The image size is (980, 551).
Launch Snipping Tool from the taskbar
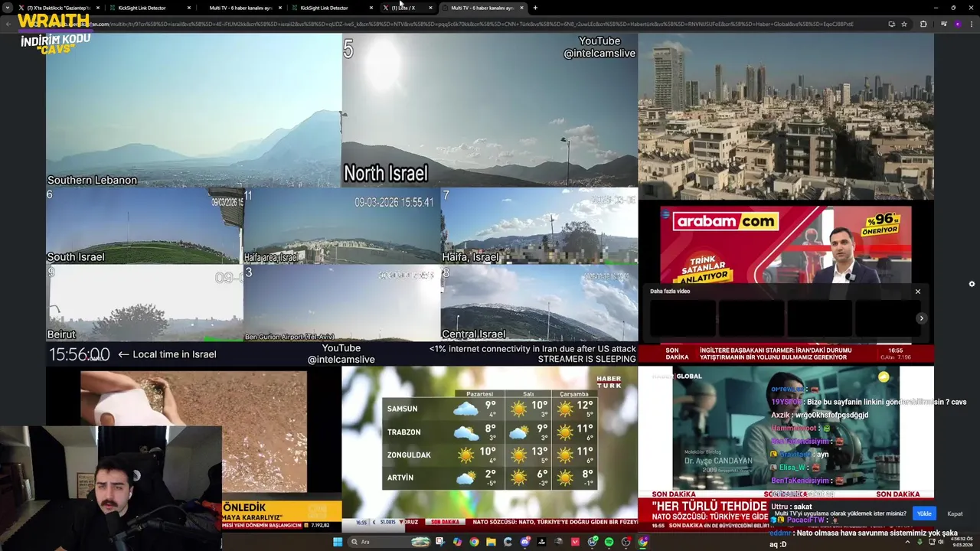[440, 542]
